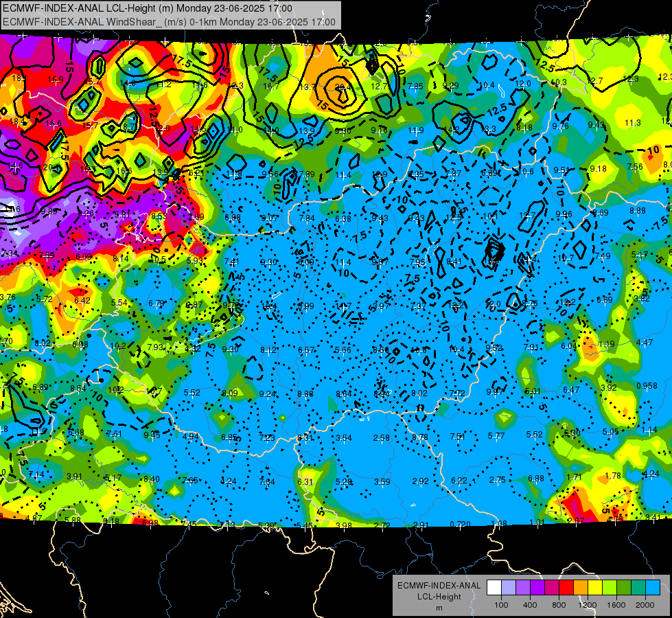Click the grid value 9.29
672x618 pixels.
coord(450,86)
